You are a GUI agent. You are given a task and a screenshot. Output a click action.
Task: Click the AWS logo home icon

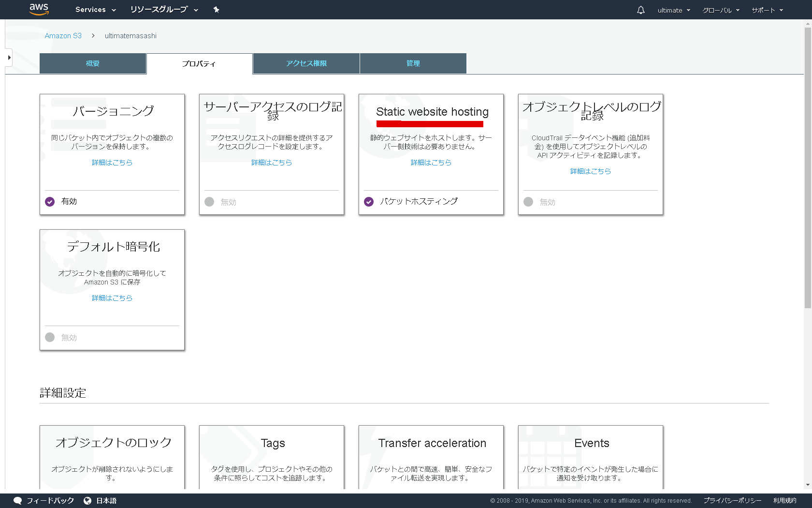click(x=39, y=9)
